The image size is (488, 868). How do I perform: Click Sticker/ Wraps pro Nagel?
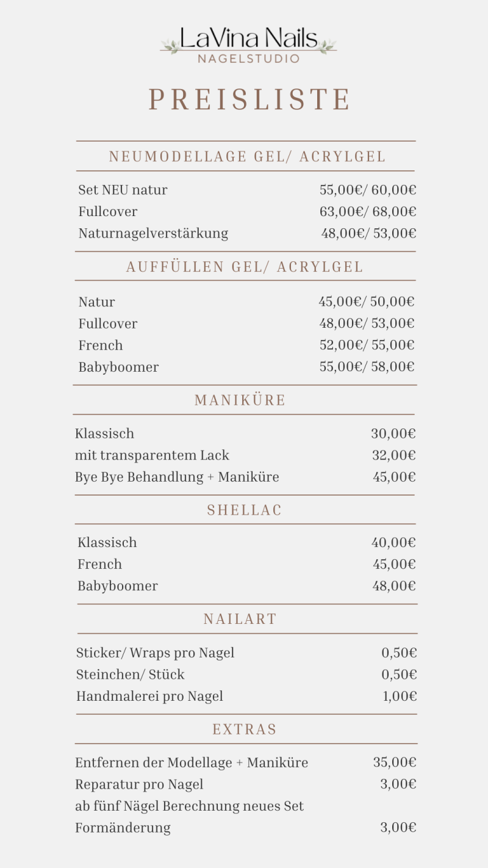(x=155, y=653)
